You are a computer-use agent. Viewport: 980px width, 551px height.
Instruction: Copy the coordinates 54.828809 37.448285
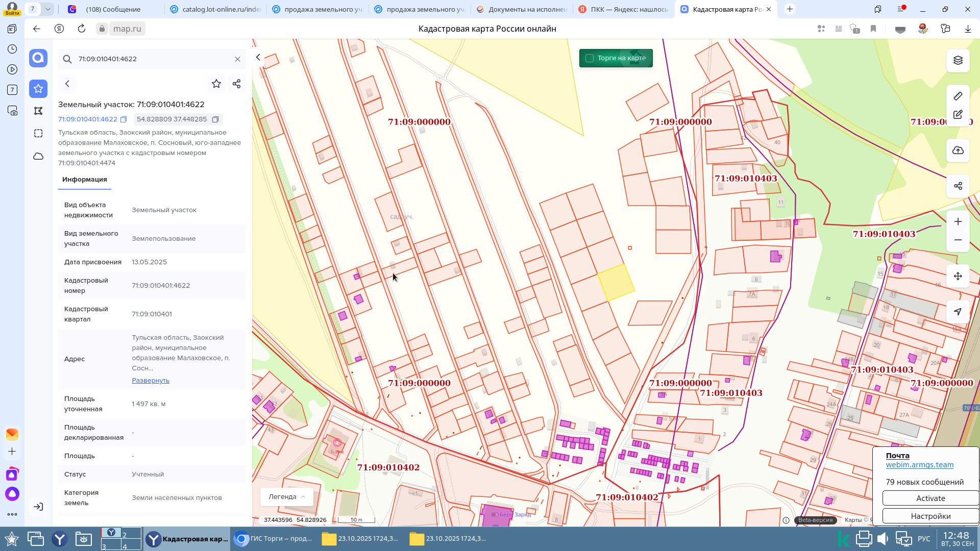[x=215, y=119]
